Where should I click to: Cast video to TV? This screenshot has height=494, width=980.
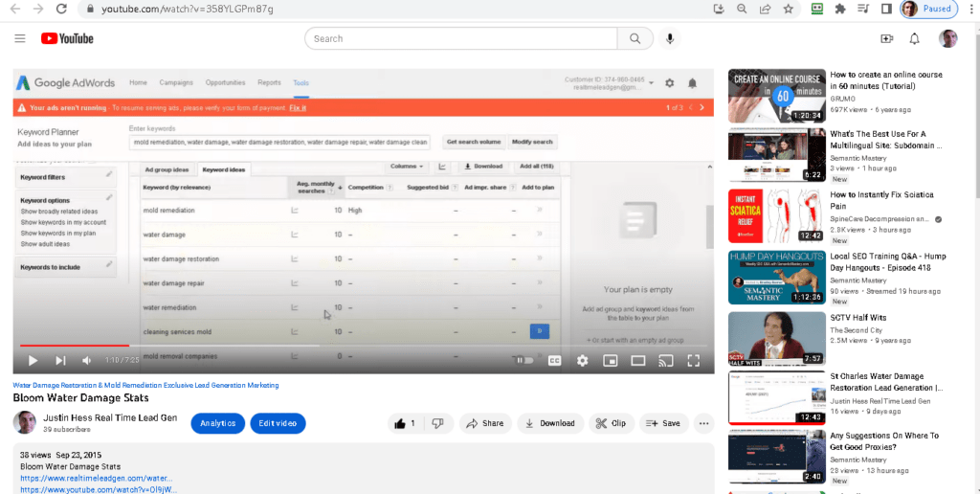tap(666, 360)
